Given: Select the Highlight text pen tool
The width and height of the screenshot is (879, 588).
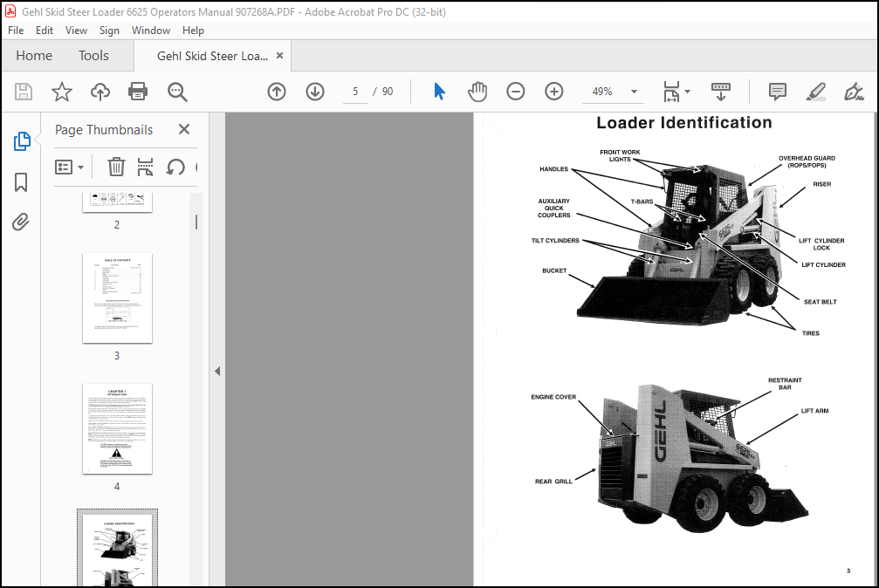Looking at the screenshot, I should tap(815, 92).
